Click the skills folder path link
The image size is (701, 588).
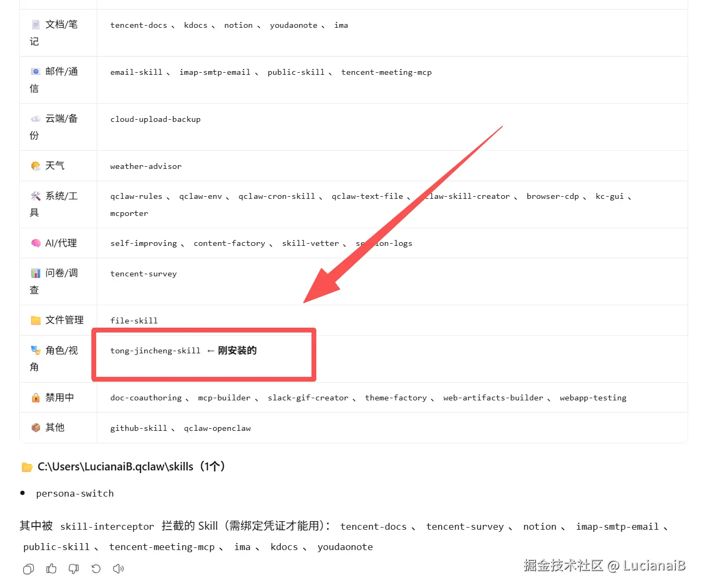(115, 466)
